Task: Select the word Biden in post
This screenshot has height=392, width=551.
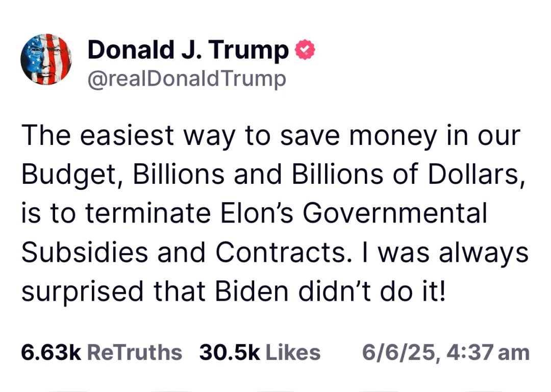Action: 251,291
